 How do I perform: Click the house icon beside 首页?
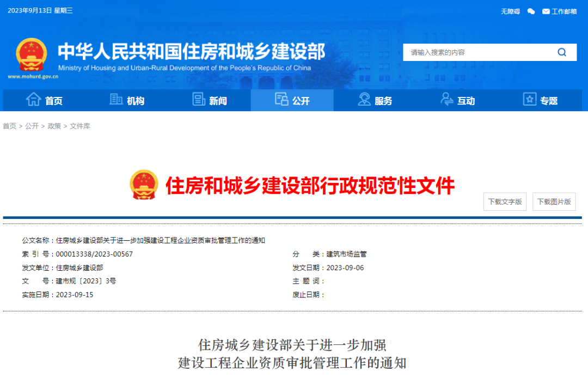click(x=33, y=99)
